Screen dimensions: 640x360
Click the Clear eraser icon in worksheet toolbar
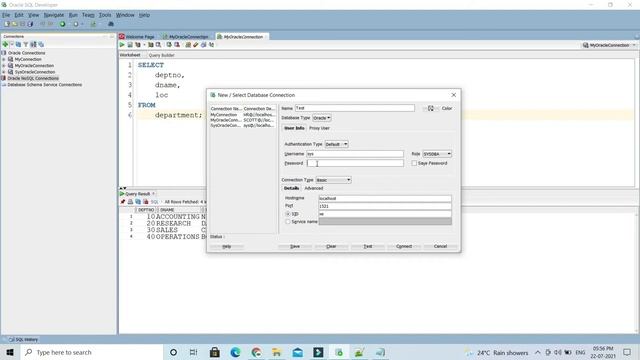[x=196, y=44]
